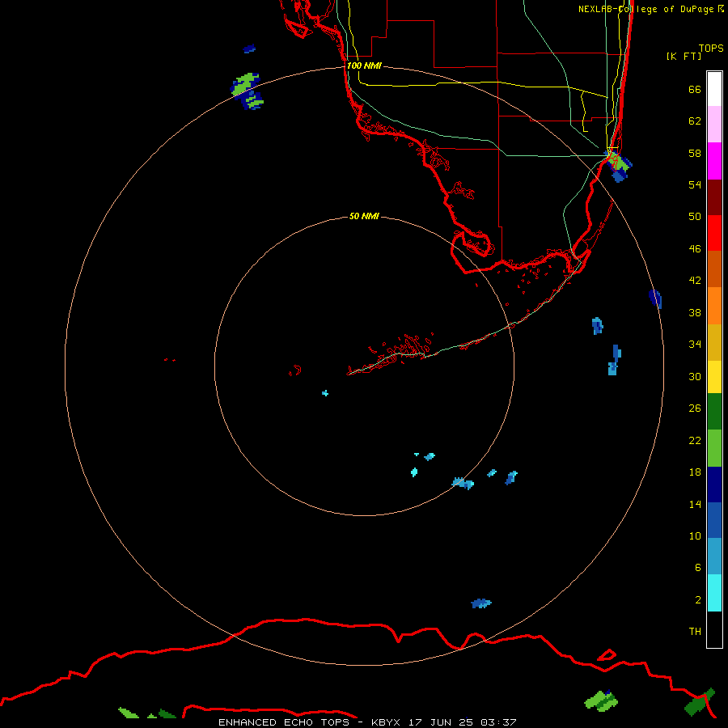Click the white swatch atop the tops legend
This screenshot has height=728, width=728.
(x=714, y=89)
